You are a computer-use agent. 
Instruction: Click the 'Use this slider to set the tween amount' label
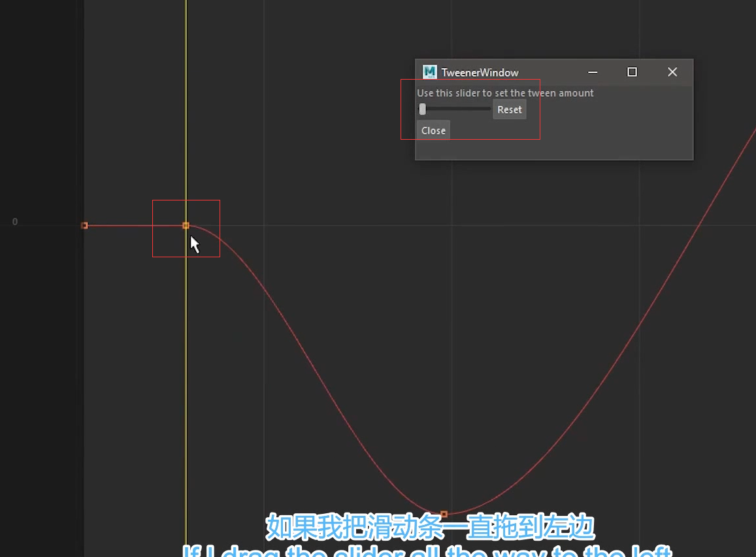pos(505,93)
